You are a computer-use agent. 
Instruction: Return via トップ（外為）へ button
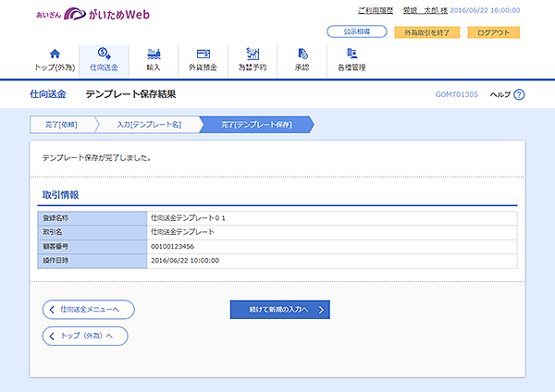(x=85, y=336)
